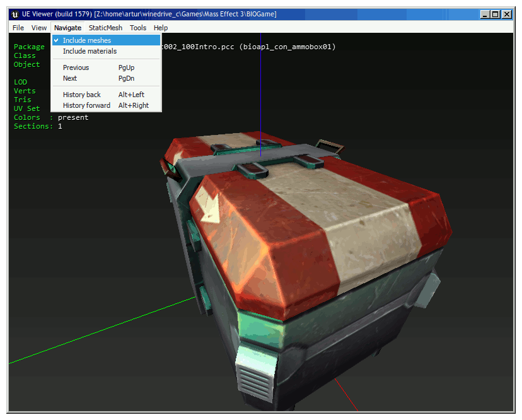The height and width of the screenshot is (420, 522).
Task: Click the '(bioapl_con_ammobox01)' text
Action: click(287, 47)
